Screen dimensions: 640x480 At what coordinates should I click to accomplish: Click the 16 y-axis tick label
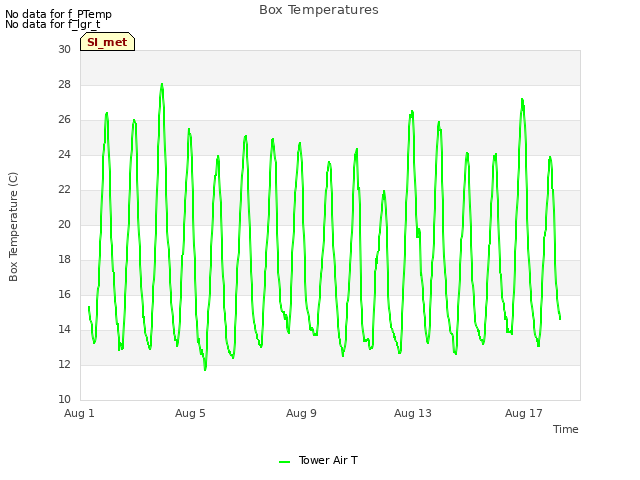(64, 294)
